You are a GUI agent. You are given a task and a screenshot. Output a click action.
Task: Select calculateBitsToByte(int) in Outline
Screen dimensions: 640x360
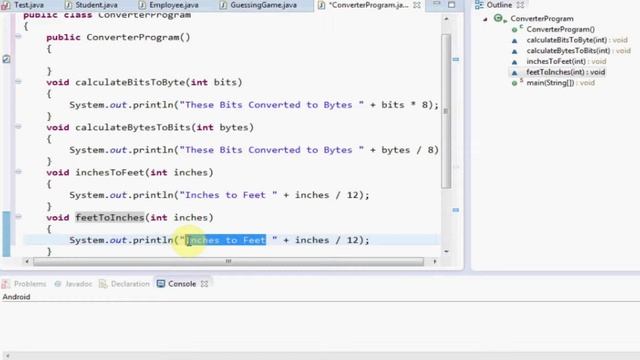point(577,40)
